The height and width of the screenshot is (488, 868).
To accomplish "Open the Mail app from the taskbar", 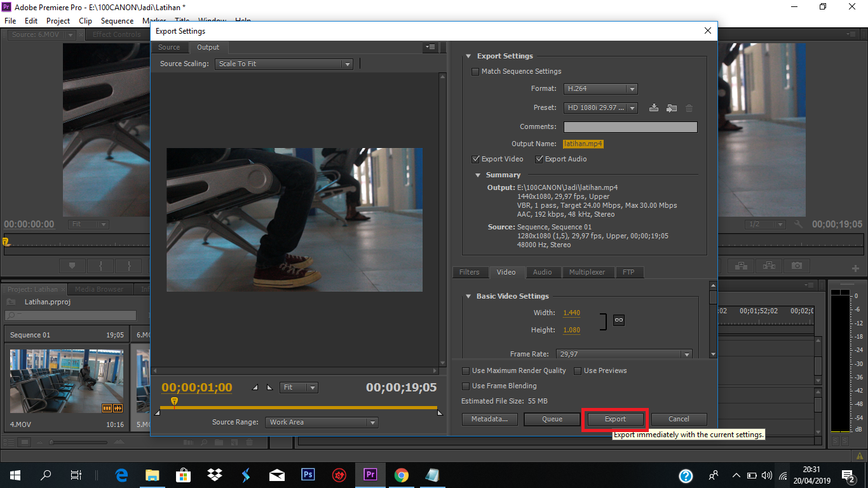I will coord(277,475).
